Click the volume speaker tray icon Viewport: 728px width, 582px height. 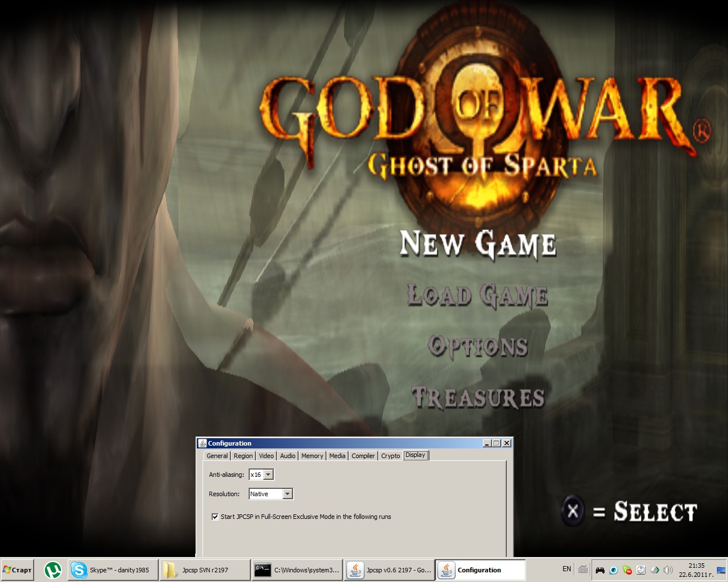(x=668, y=569)
